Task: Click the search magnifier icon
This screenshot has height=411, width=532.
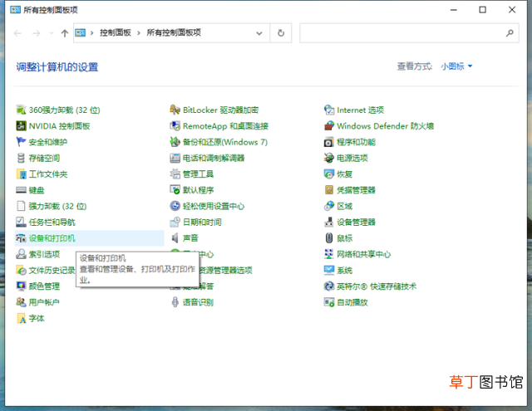Action: [510, 33]
